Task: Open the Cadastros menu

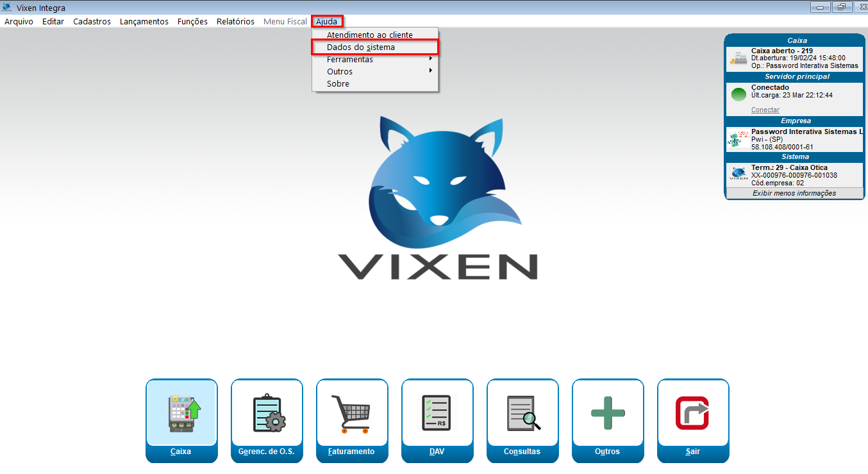Action: (92, 21)
